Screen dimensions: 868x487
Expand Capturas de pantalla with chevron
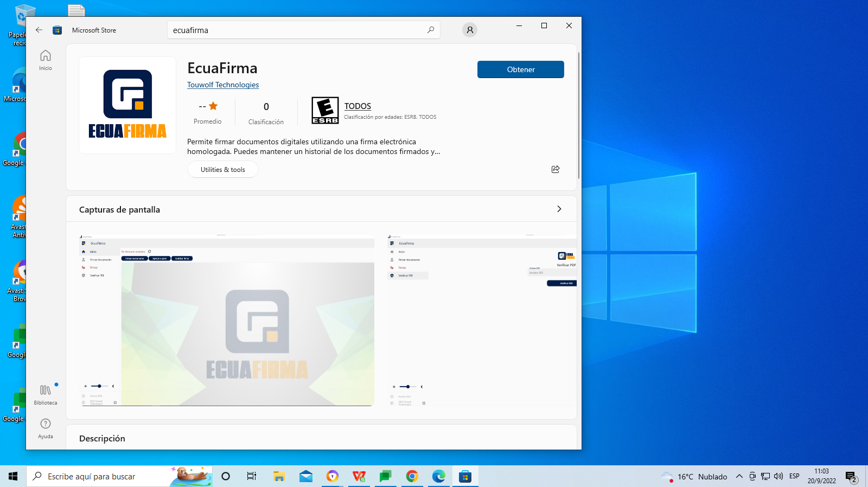559,209
